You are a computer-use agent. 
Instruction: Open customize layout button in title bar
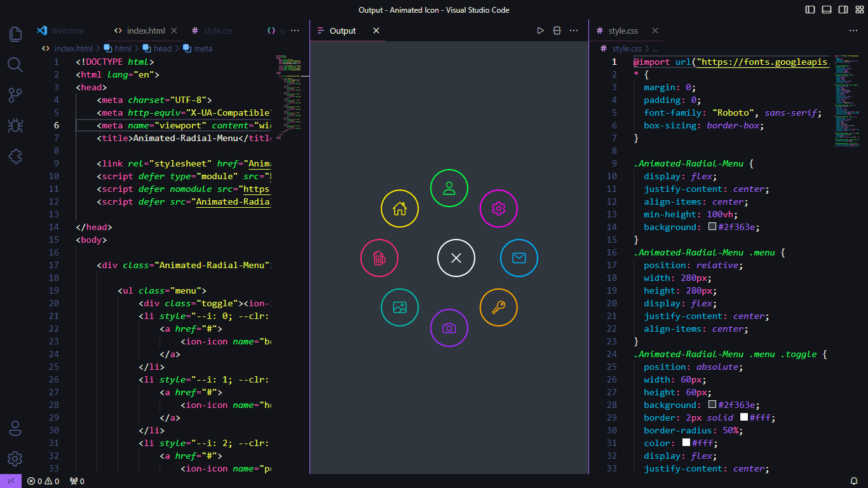pyautogui.click(x=860, y=10)
